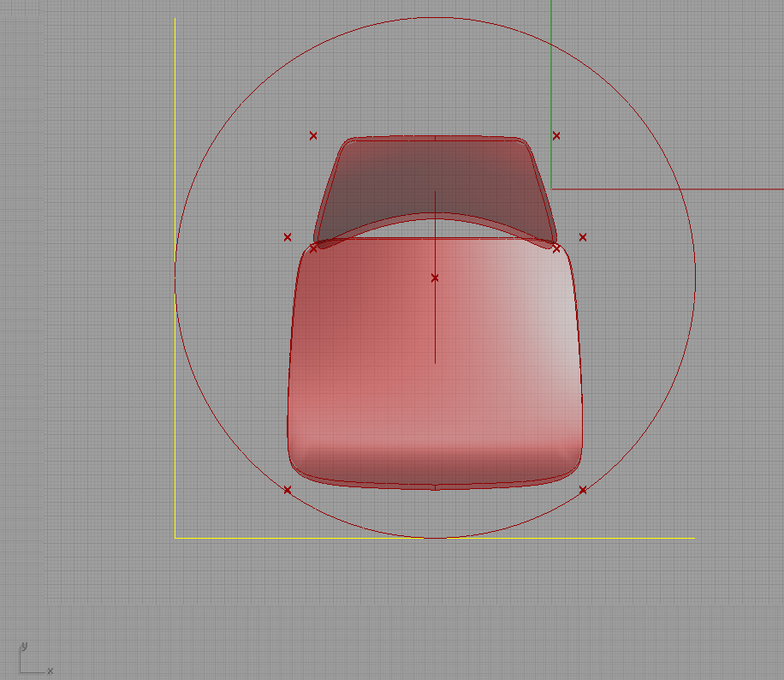
Task: Pick the outer point marker left of the seat
Action: (288, 237)
